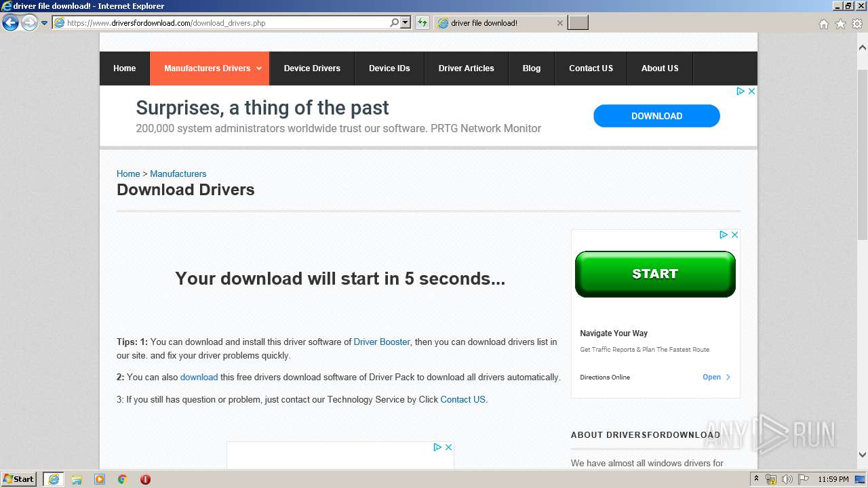Image resolution: width=868 pixels, height=488 pixels.
Task: Click the Open link in Directions Online ad
Action: (x=717, y=377)
